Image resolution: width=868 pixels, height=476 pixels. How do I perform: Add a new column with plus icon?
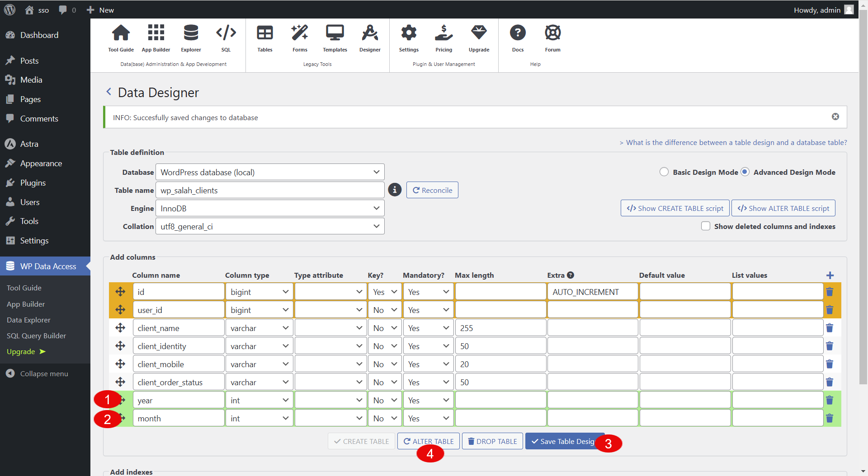coord(830,275)
